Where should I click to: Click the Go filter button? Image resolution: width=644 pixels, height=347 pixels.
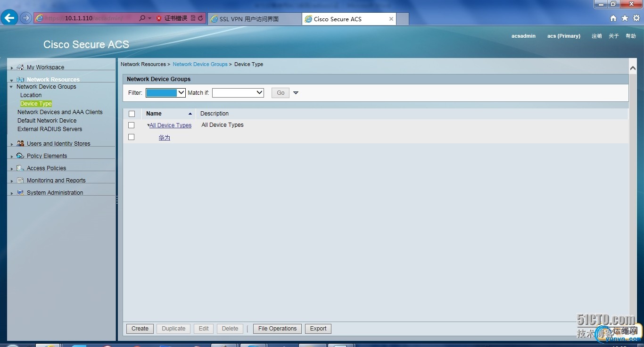[x=281, y=93]
